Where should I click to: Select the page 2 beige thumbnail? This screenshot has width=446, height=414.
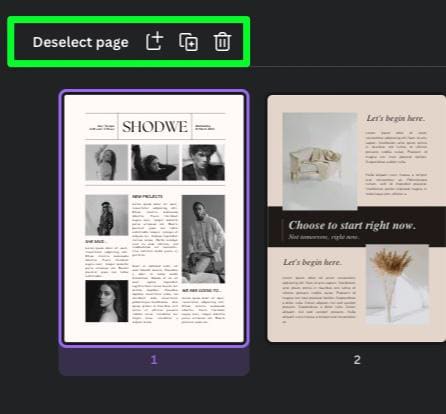click(356, 219)
